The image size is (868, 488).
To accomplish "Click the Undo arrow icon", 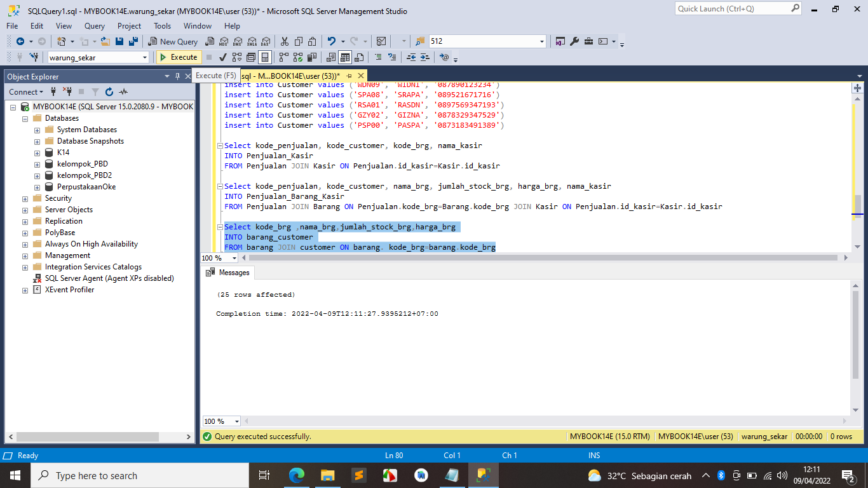I will [332, 41].
